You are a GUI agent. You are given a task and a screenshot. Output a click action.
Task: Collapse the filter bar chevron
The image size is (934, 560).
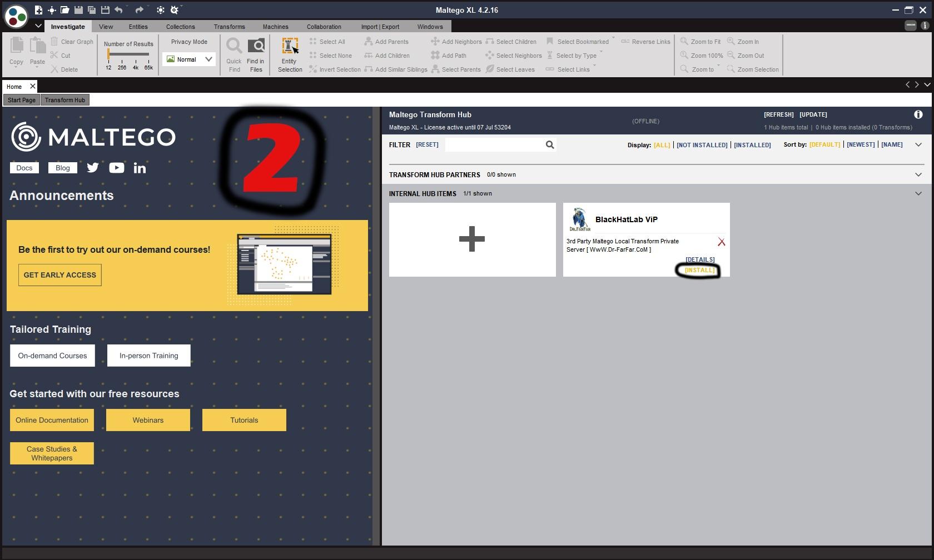[918, 144]
